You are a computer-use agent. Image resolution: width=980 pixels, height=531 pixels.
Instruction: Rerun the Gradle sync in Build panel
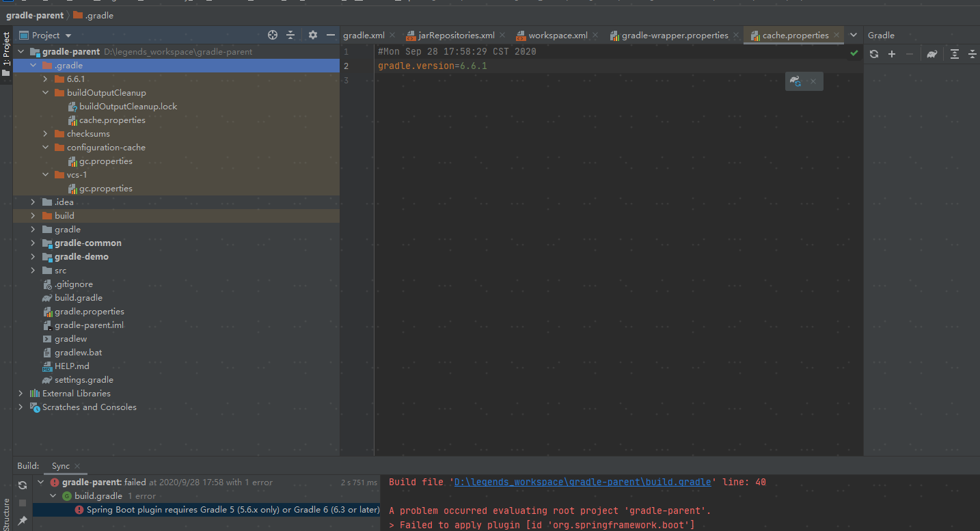[23, 485]
